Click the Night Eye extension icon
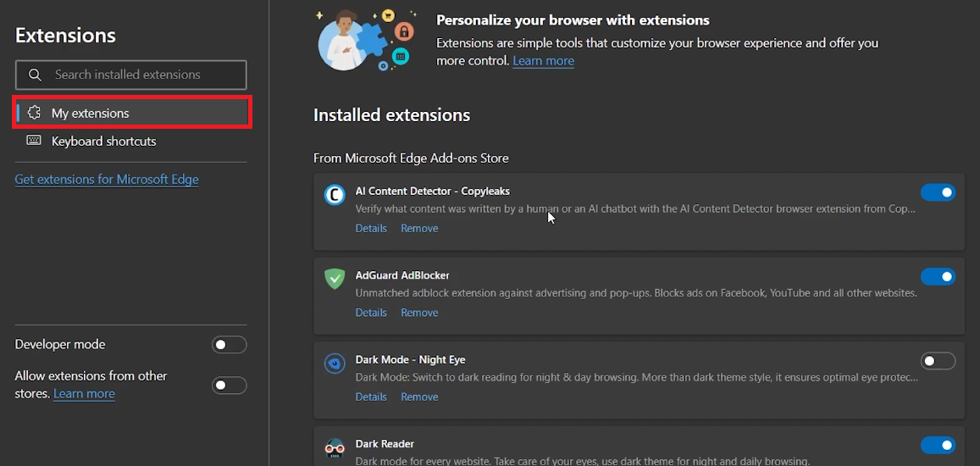Viewport: 980px width, 466px height. click(x=335, y=363)
